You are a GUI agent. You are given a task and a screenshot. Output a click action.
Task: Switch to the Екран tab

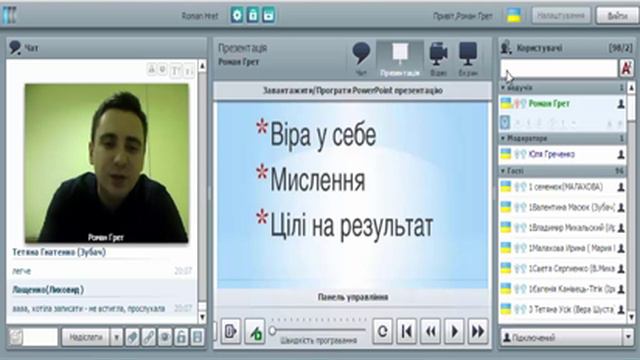pos(468,59)
